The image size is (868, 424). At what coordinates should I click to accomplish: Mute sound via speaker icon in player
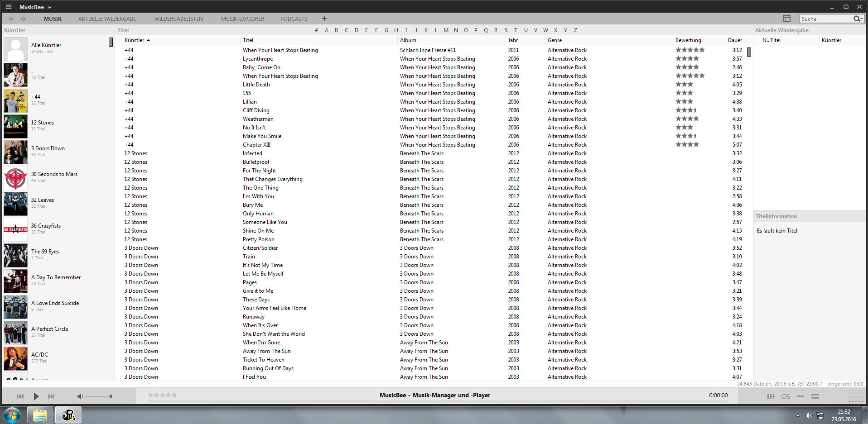coord(80,396)
